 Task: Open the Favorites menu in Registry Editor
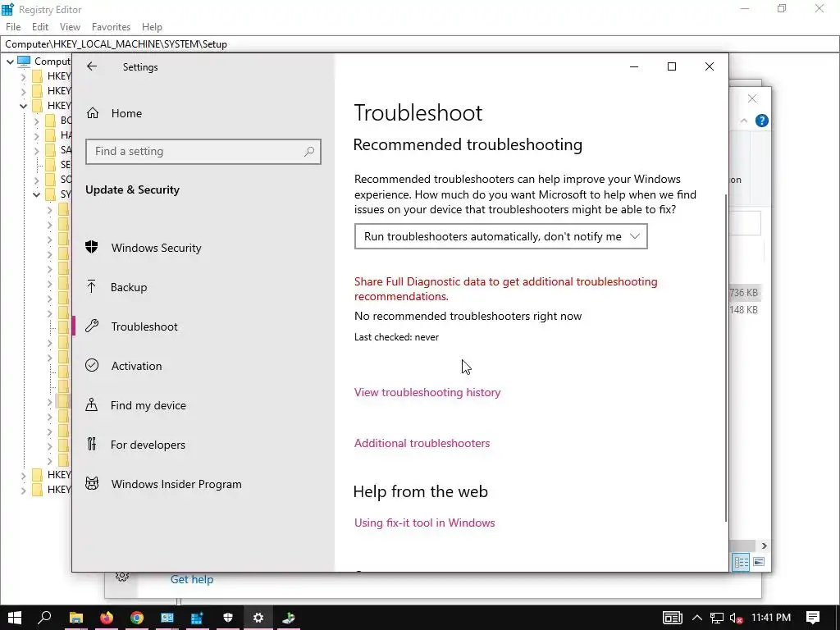tap(111, 27)
